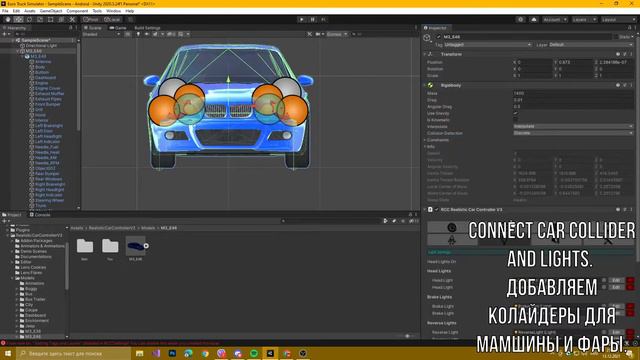This screenshot has height=360, width=640.
Task: Select the Rotate tool in toolbar
Action: click(x=29, y=19)
